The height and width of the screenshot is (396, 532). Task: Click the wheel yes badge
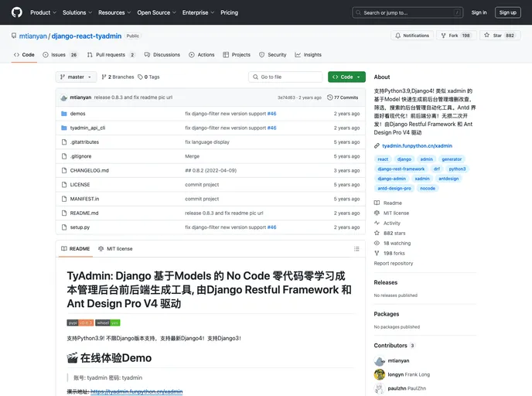107,323
